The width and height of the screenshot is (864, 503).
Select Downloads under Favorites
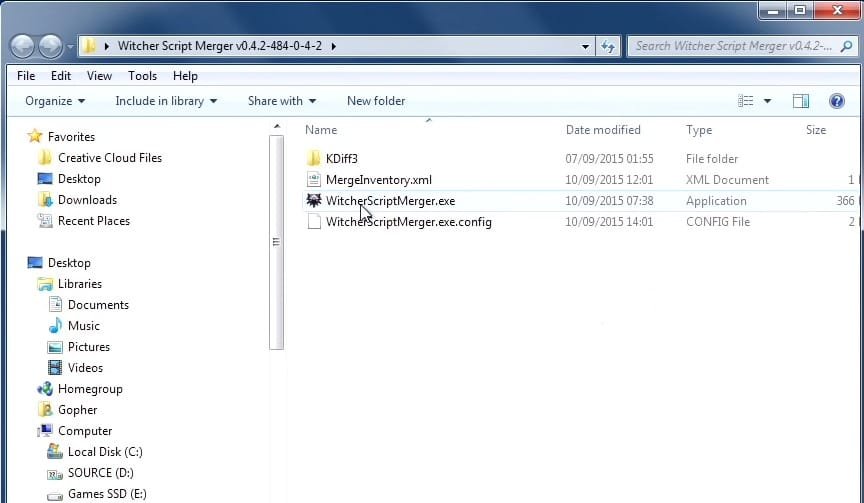point(87,200)
